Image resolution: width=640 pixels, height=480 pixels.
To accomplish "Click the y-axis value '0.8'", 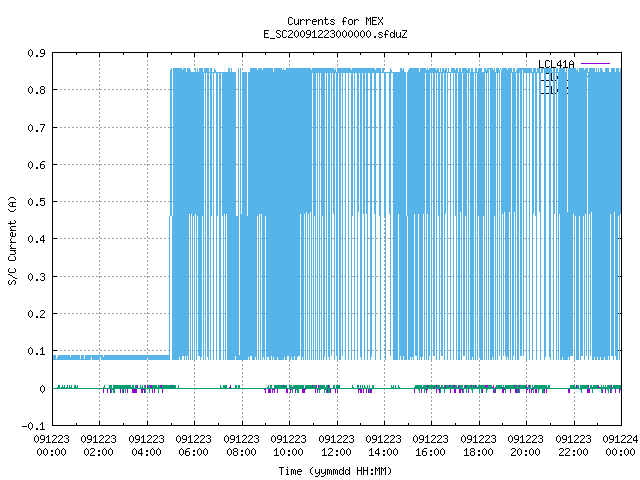I will coord(37,90).
